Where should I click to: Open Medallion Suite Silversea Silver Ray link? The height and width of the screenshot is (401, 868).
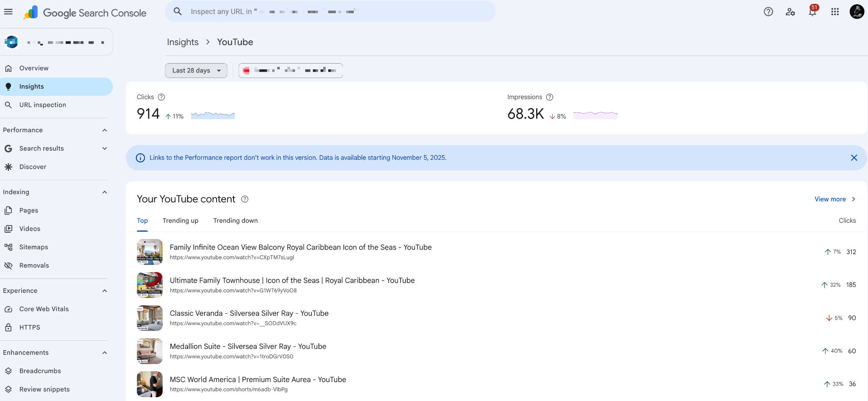pyautogui.click(x=248, y=346)
